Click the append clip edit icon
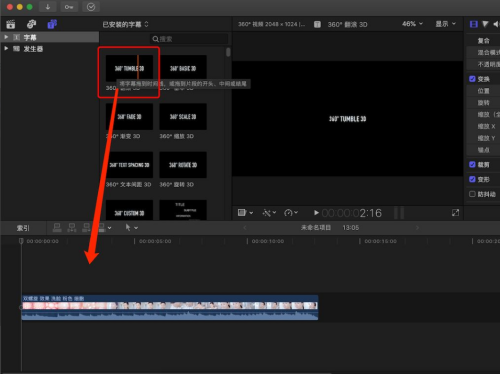500x374 pixels. point(86,228)
